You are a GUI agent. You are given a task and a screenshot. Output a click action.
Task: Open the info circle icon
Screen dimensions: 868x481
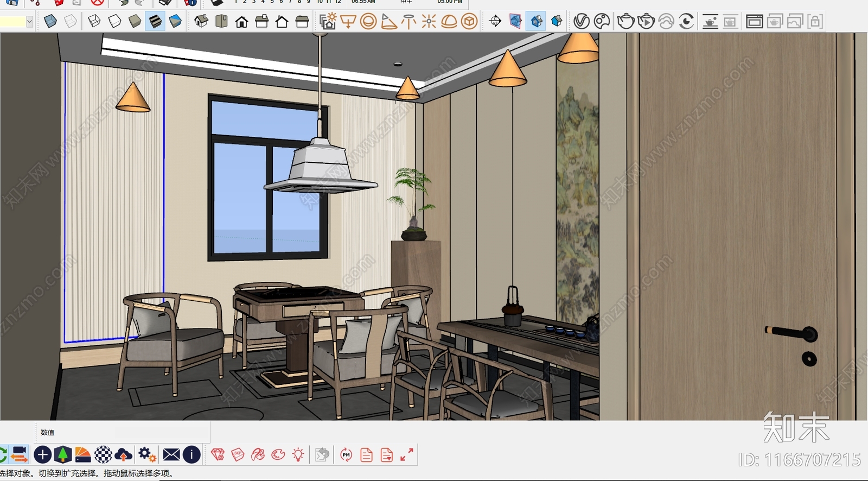pyautogui.click(x=192, y=454)
